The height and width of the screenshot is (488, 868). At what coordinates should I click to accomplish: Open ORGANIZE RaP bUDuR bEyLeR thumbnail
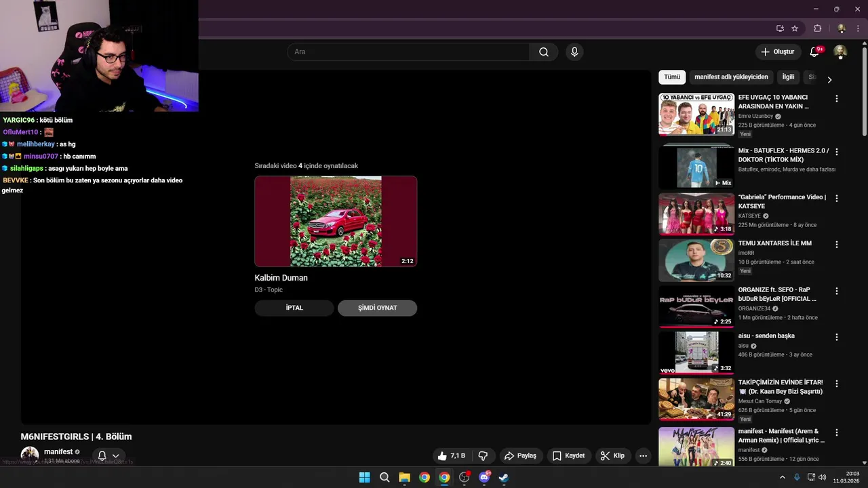[x=696, y=306]
